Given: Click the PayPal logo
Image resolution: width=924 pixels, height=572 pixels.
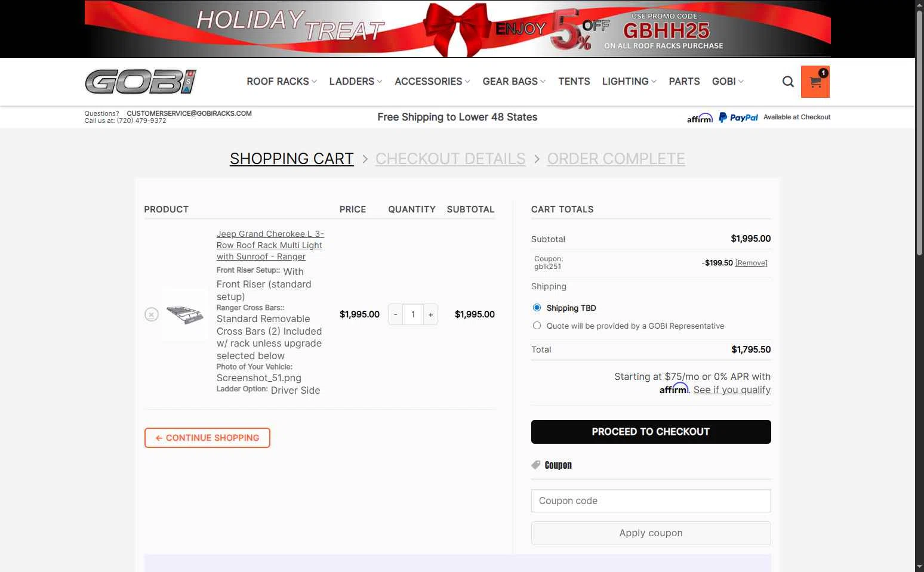Looking at the screenshot, I should (738, 118).
